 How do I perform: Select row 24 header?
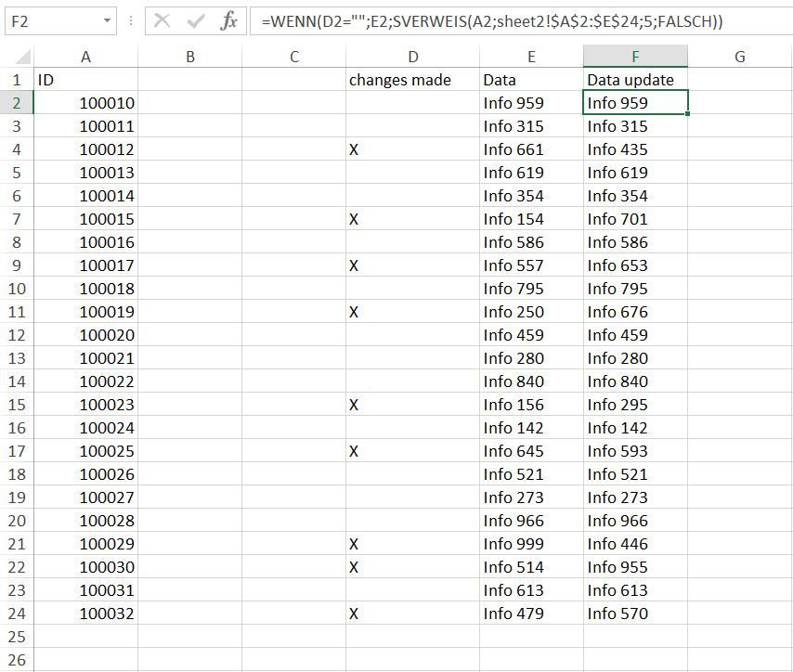(x=20, y=614)
